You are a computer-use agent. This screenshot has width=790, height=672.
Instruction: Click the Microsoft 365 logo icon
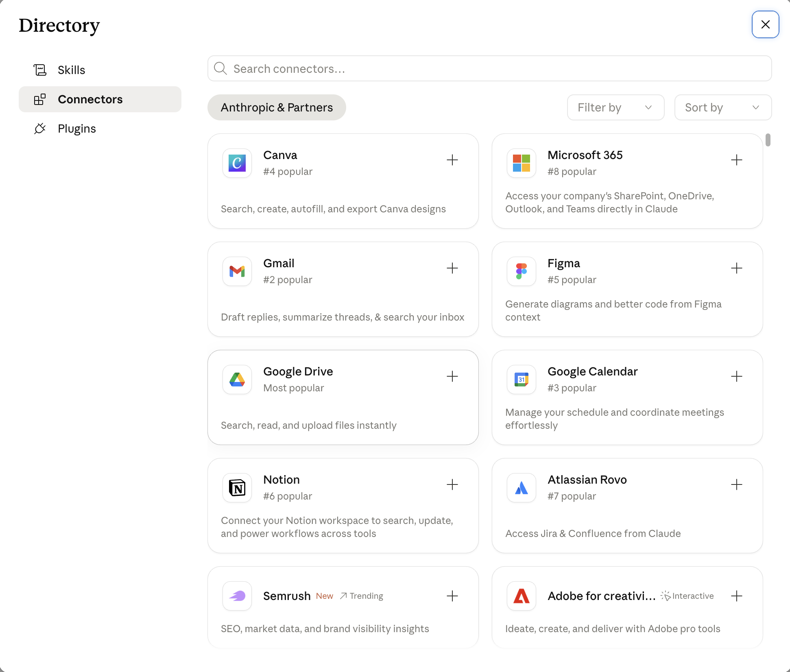[x=522, y=163]
